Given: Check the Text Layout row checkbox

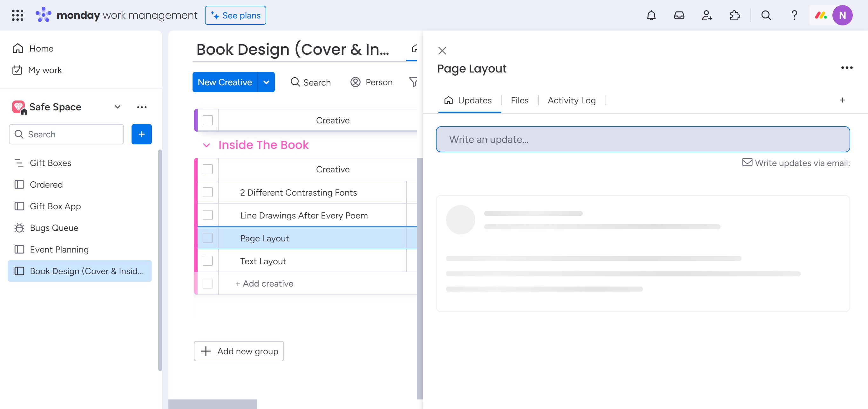Looking at the screenshot, I should click(208, 261).
